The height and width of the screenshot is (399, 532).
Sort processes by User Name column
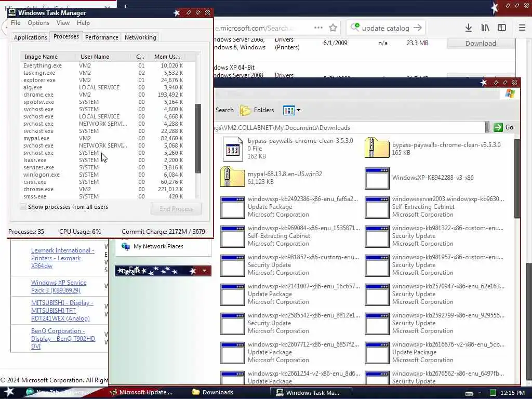(103, 57)
